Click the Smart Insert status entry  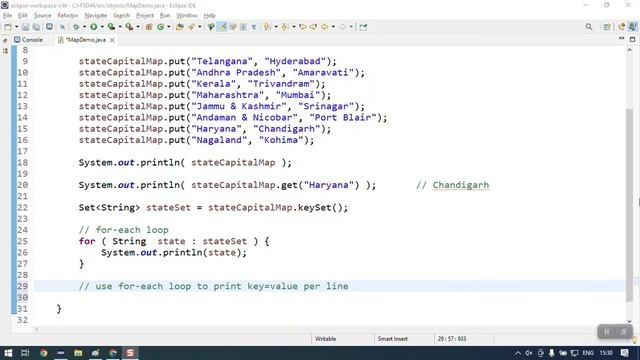393,339
